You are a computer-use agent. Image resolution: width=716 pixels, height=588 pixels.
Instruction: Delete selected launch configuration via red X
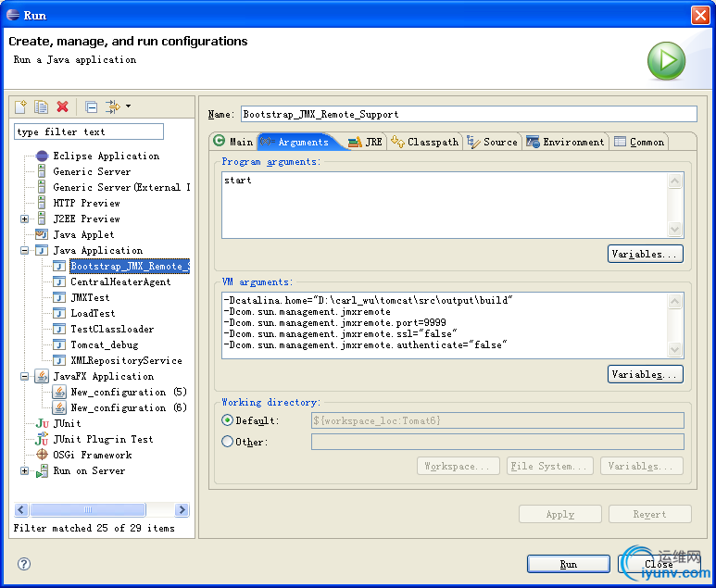click(x=63, y=106)
